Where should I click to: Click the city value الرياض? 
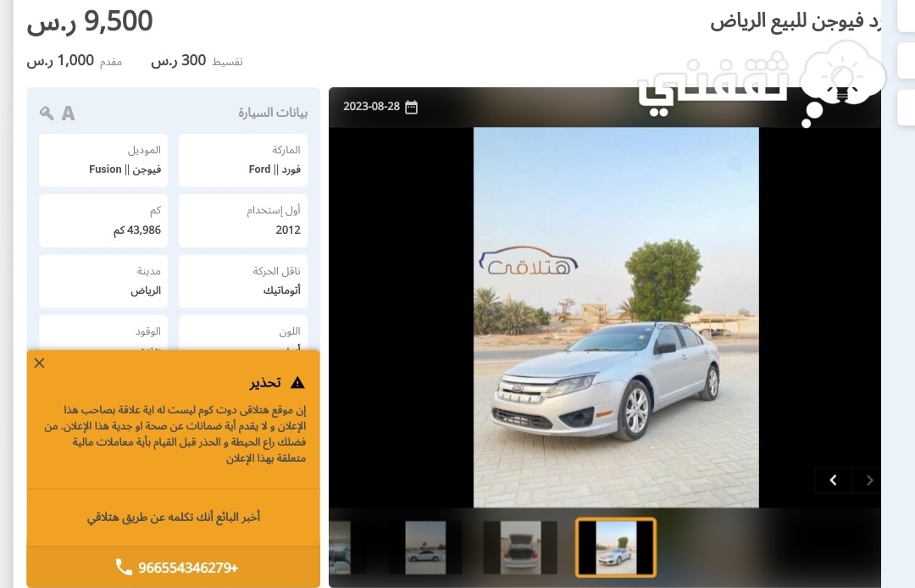pos(146,290)
